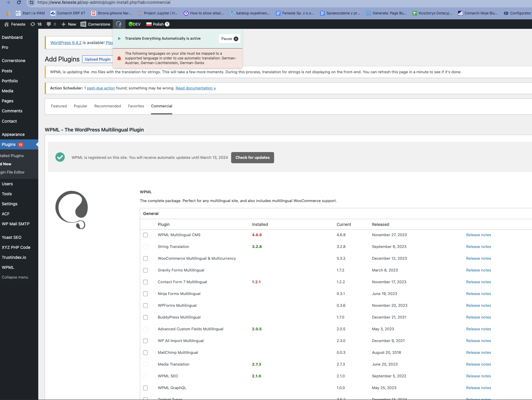Open the Project Jupyter bookmark

click(x=158, y=13)
